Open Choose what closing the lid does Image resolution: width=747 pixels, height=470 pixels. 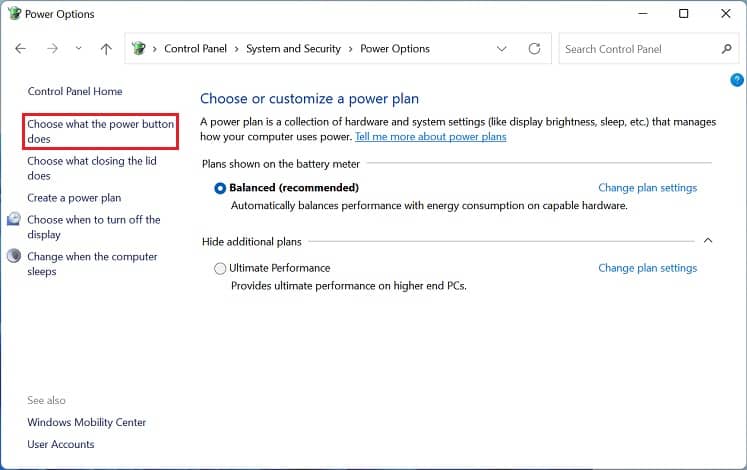pyautogui.click(x=92, y=168)
